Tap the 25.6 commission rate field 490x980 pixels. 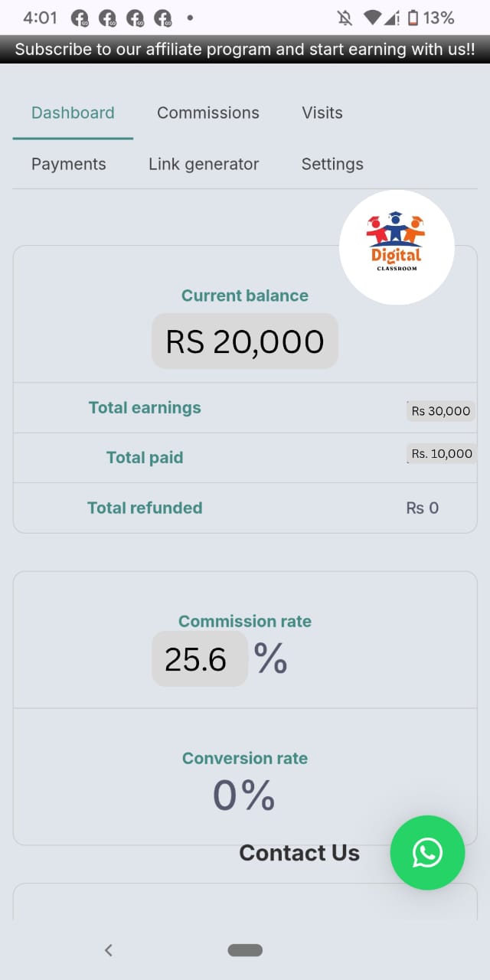tap(199, 658)
